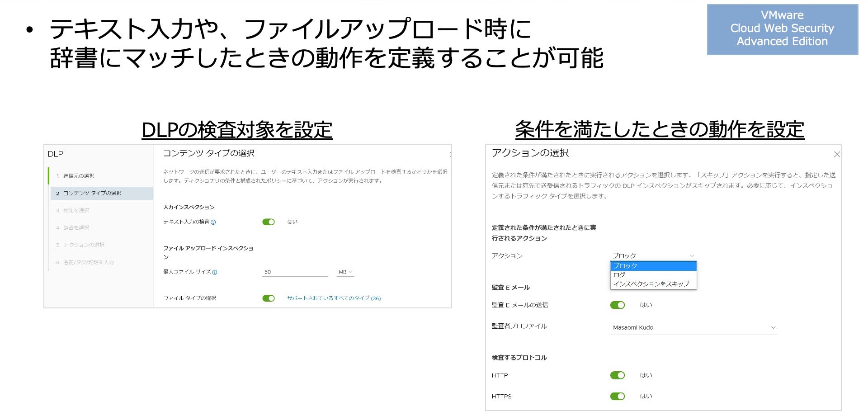Turn off the ファイル タイプの選択 toggle

pyautogui.click(x=269, y=298)
